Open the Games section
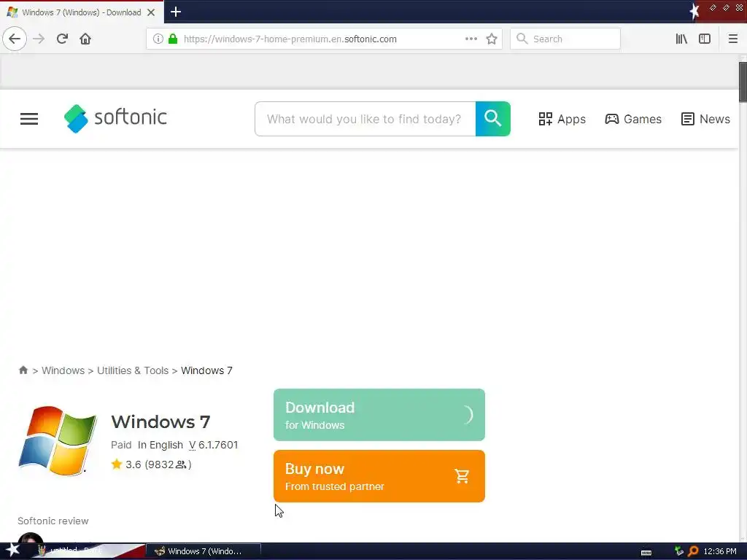747x560 pixels. pyautogui.click(x=633, y=119)
